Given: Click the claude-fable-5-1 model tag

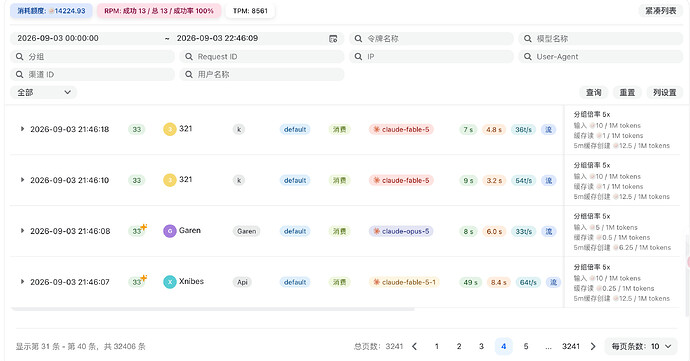Looking at the screenshot, I should point(404,282).
